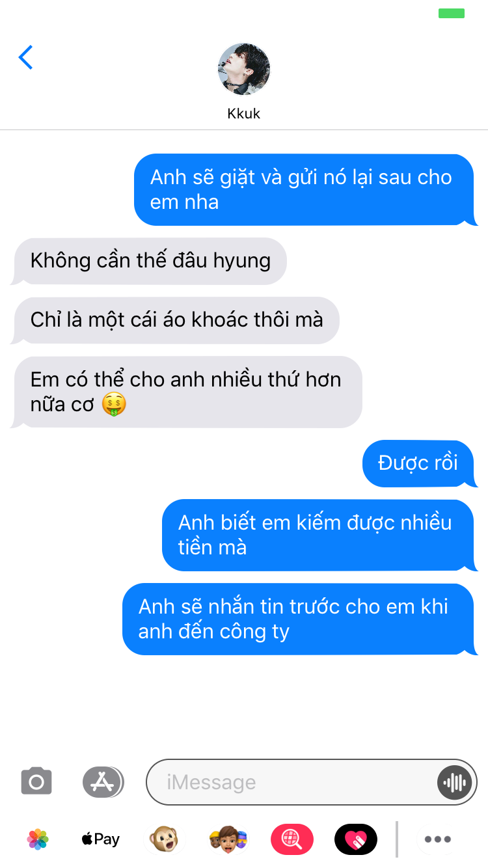The image size is (488, 868).
Task: Tap the 'Anh sẽ giặt' sent message
Action: pyautogui.click(x=305, y=190)
